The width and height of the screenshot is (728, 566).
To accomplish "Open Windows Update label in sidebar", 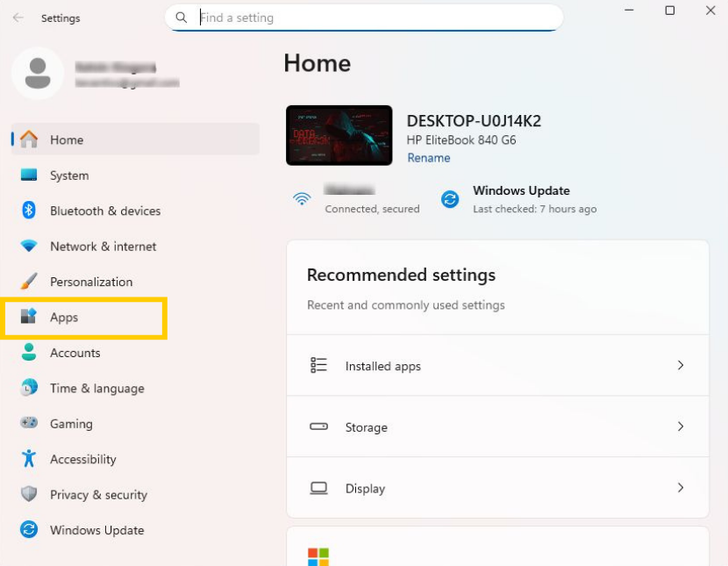I will tap(97, 530).
